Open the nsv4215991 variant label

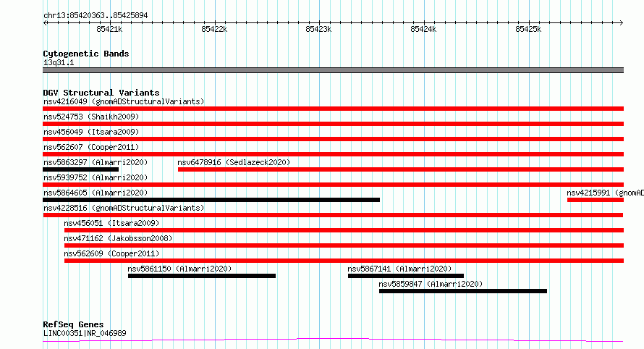point(606,193)
